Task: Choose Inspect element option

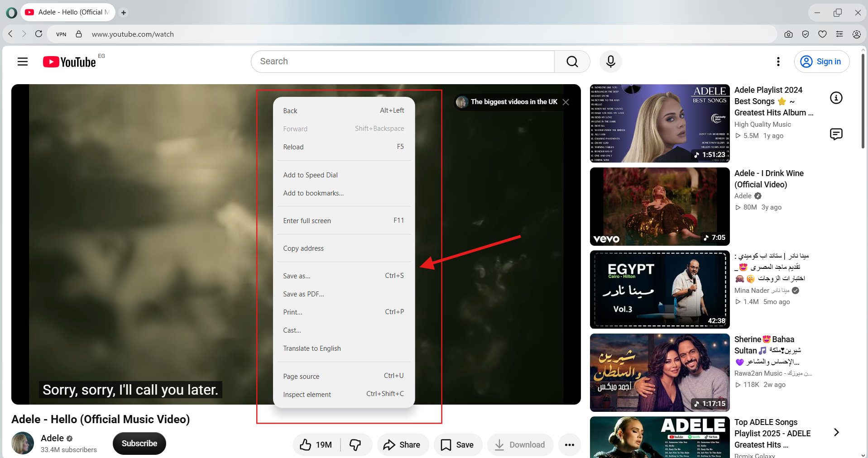Action: [x=344, y=395]
